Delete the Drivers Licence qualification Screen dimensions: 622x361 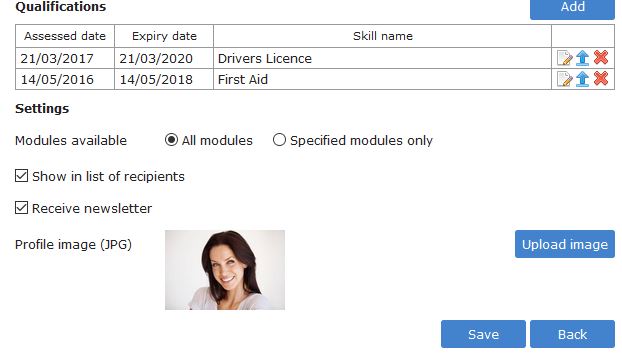coord(601,58)
